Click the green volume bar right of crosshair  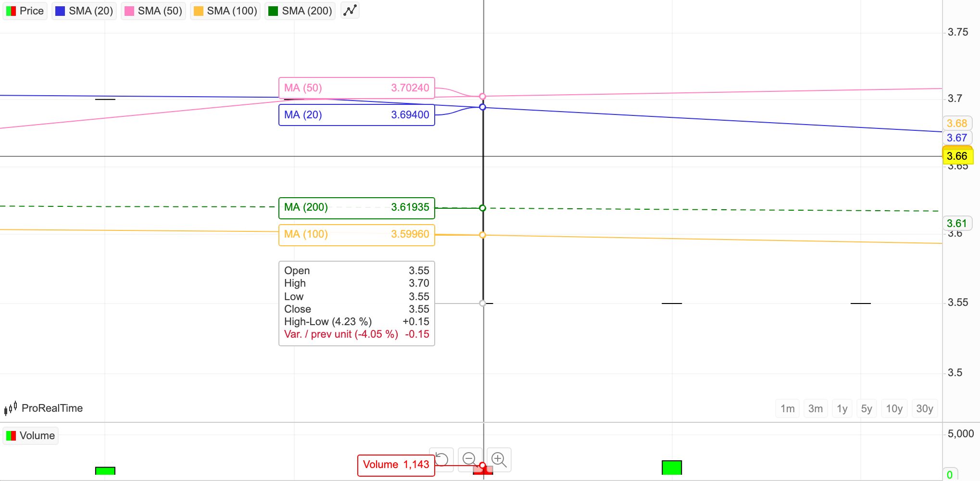(x=672, y=468)
